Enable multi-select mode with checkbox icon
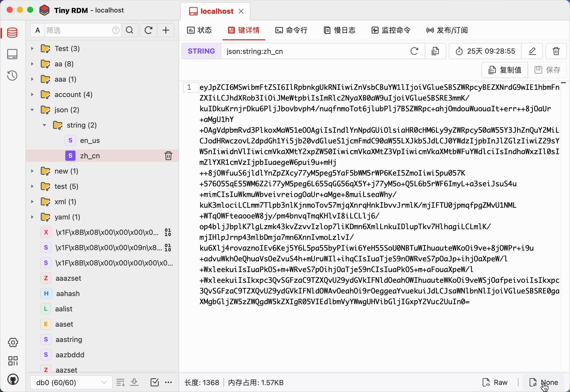The width and height of the screenshot is (570, 392). coord(154,382)
